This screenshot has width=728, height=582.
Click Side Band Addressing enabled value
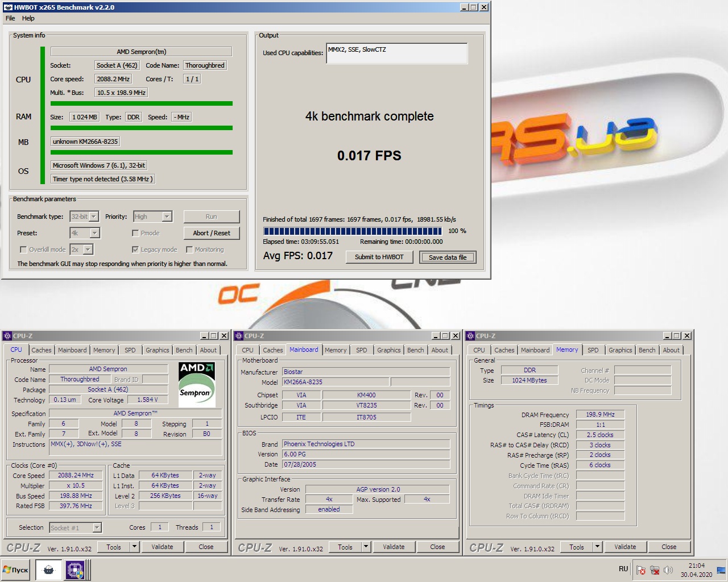point(329,509)
